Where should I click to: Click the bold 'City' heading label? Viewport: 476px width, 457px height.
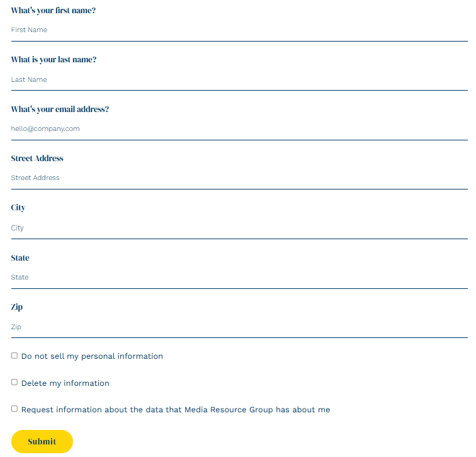18,208
